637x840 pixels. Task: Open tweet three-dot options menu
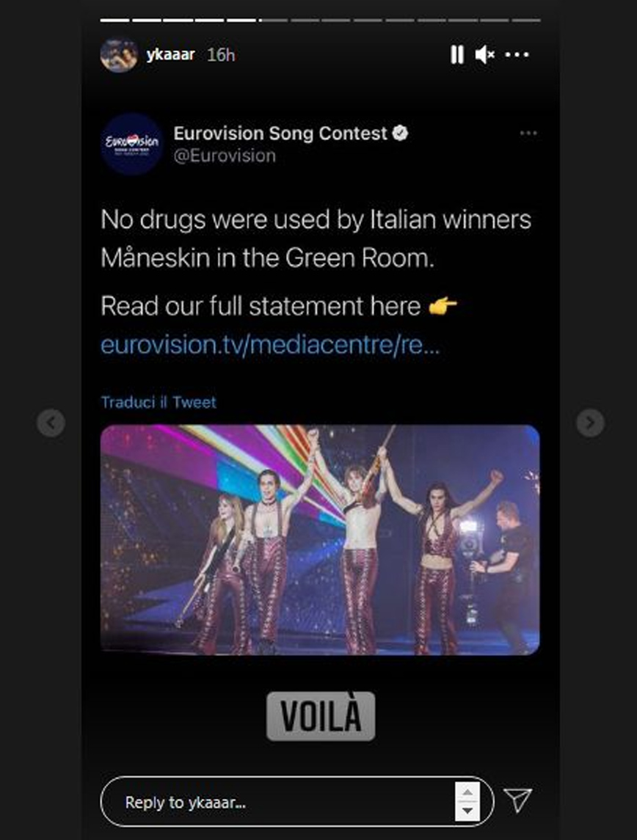pos(528,134)
